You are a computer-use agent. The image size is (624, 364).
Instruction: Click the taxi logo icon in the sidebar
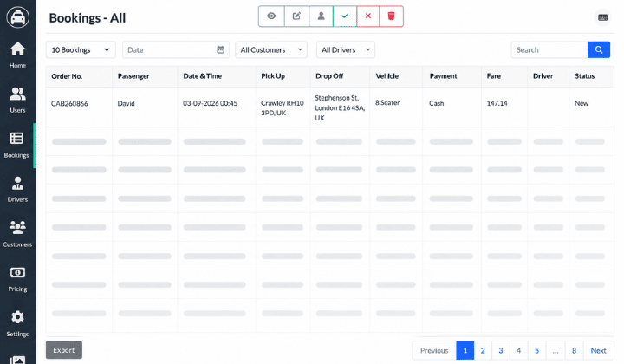coord(17,17)
